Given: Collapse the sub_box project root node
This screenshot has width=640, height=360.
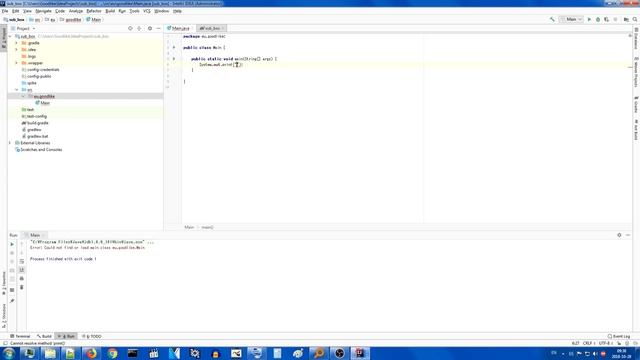Looking at the screenshot, I should click(x=10, y=36).
